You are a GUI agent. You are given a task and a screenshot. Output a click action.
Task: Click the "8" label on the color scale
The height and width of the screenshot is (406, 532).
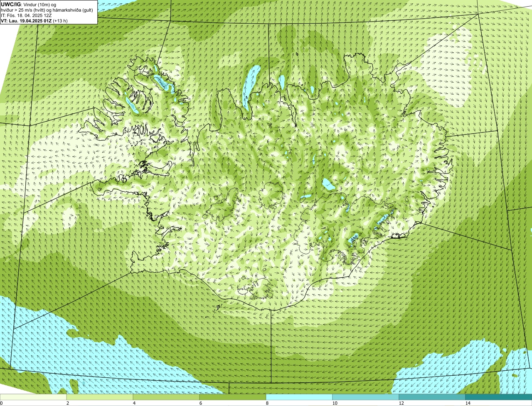[x=267, y=403]
